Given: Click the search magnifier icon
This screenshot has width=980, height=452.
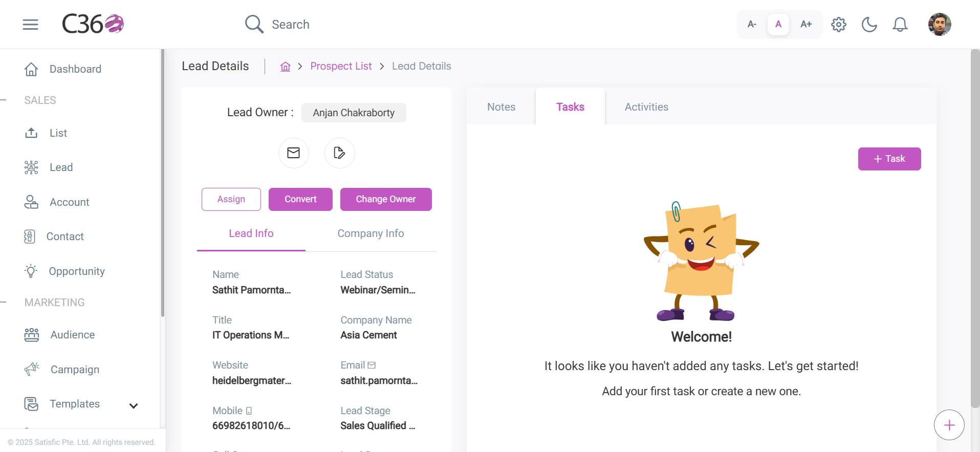Looking at the screenshot, I should pyautogui.click(x=254, y=24).
